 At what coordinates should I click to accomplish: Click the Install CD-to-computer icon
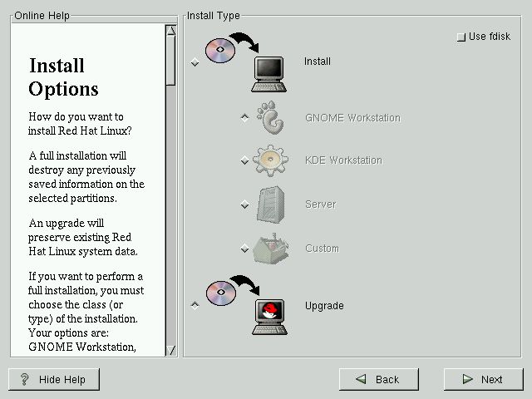point(245,62)
